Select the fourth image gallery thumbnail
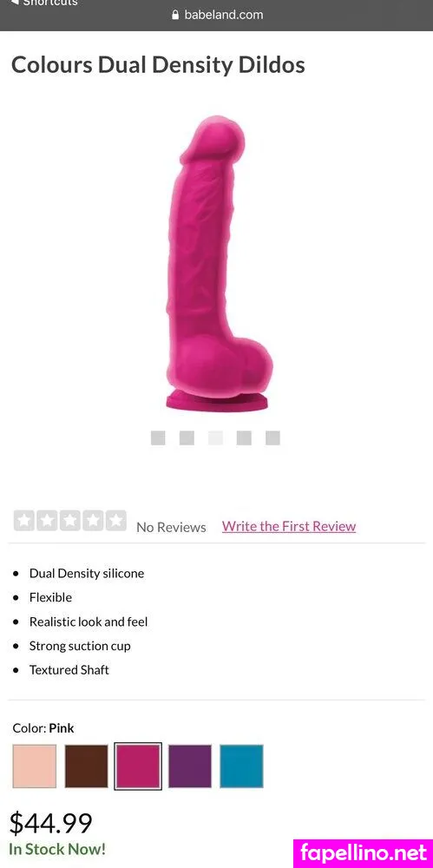Viewport: 433px width, 868px height. [244, 437]
